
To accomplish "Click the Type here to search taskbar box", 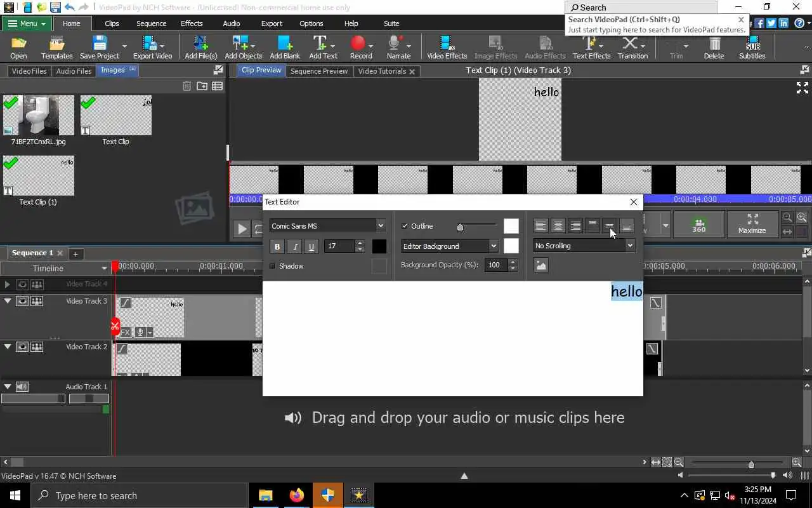I will tap(140, 495).
